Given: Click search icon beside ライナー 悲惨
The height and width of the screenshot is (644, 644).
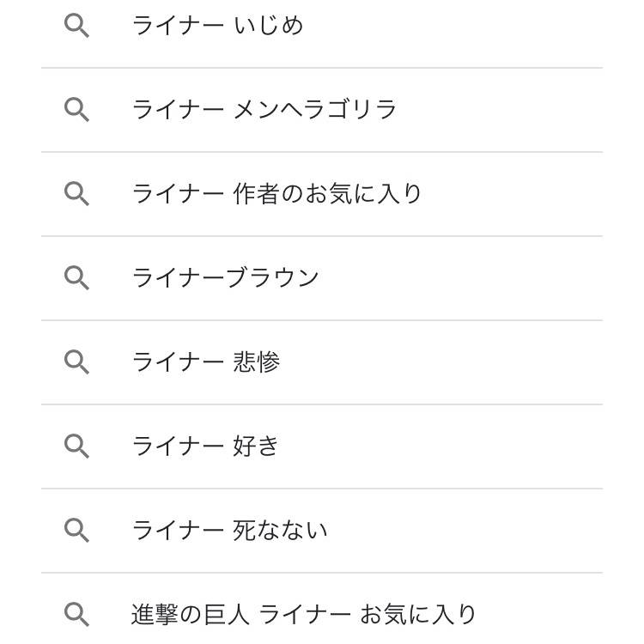Looking at the screenshot, I should pos(76,362).
